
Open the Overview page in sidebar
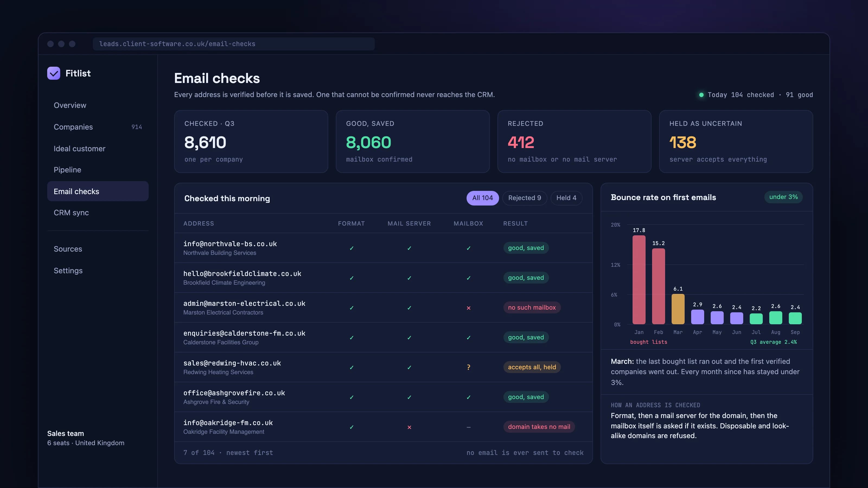click(x=98, y=105)
